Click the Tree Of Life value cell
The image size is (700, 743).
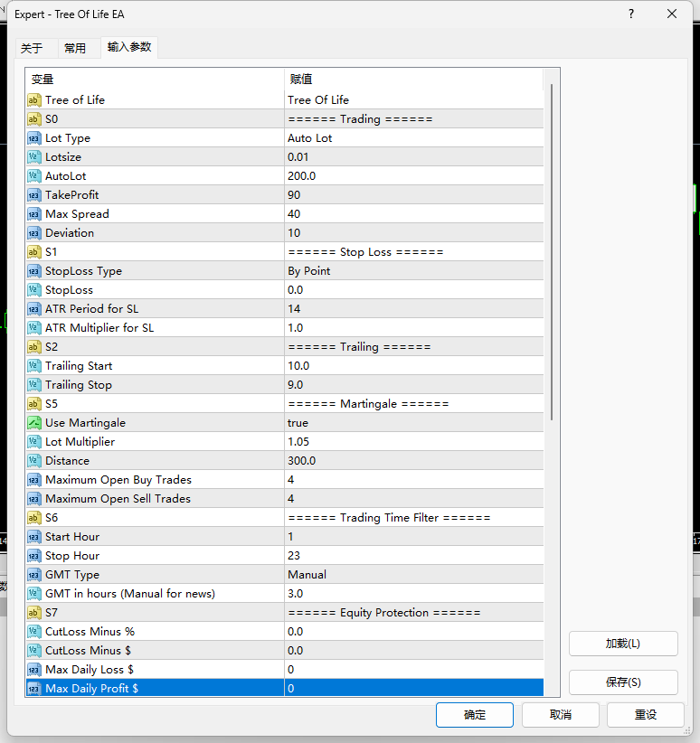coord(414,100)
